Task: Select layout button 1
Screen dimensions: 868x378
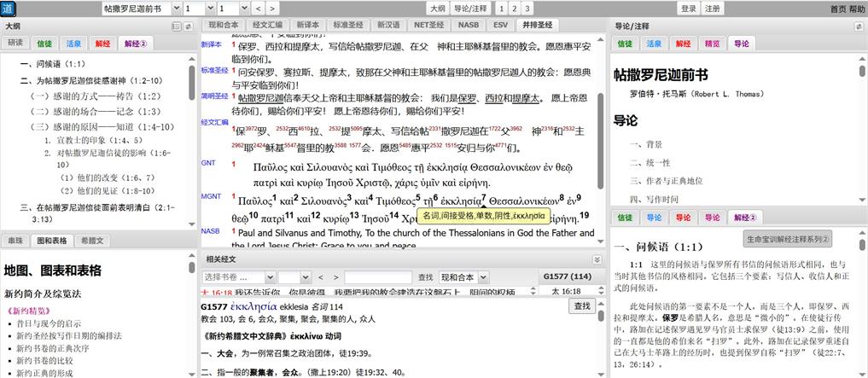Action: click(501, 9)
